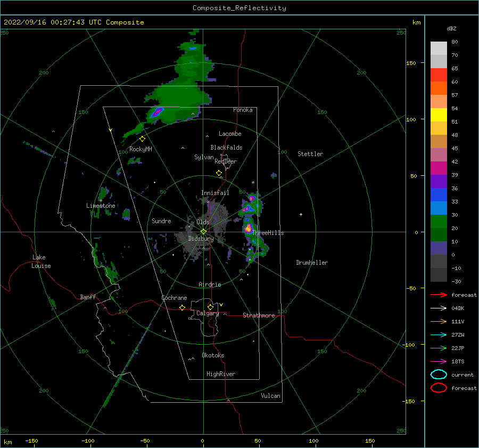Click yellow diamond marker below RedDeer

click(219, 173)
